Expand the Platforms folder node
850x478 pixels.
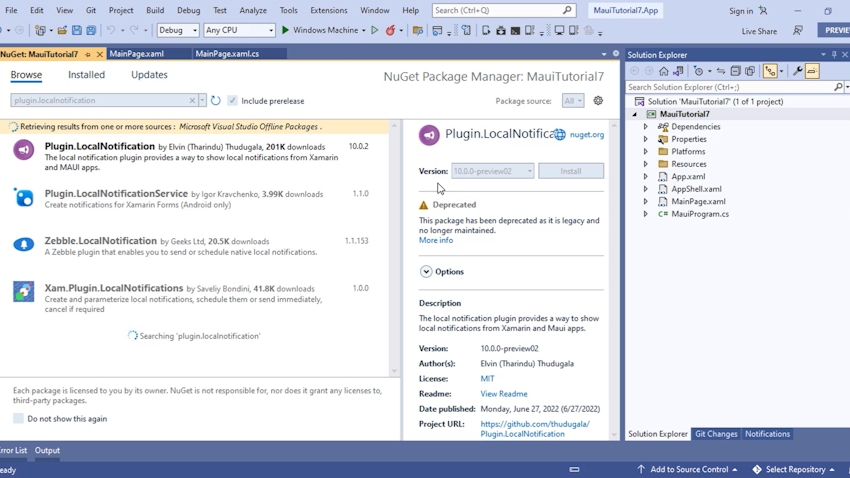click(x=646, y=152)
